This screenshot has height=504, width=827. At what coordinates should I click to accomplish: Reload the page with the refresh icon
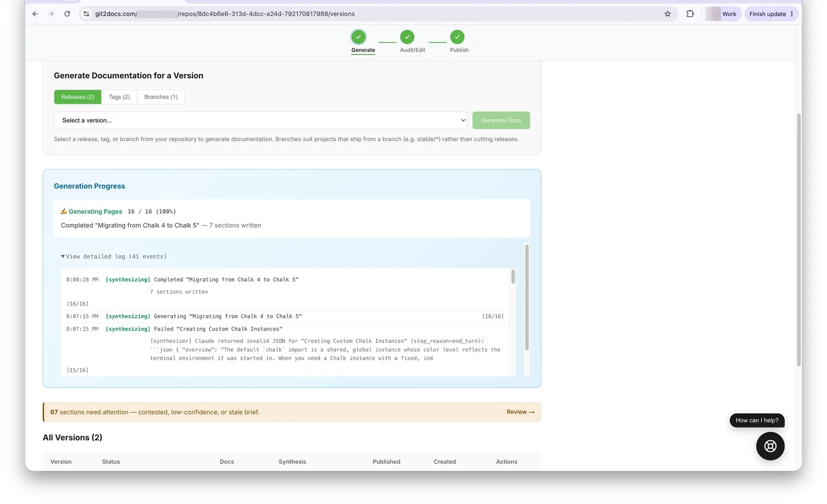67,14
